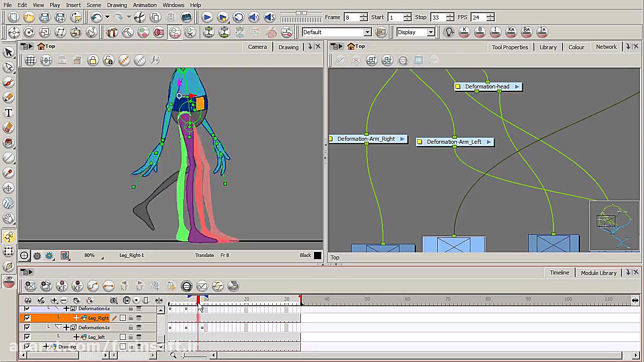Expand the Deformation-Arm_Left node arrow

click(488, 142)
